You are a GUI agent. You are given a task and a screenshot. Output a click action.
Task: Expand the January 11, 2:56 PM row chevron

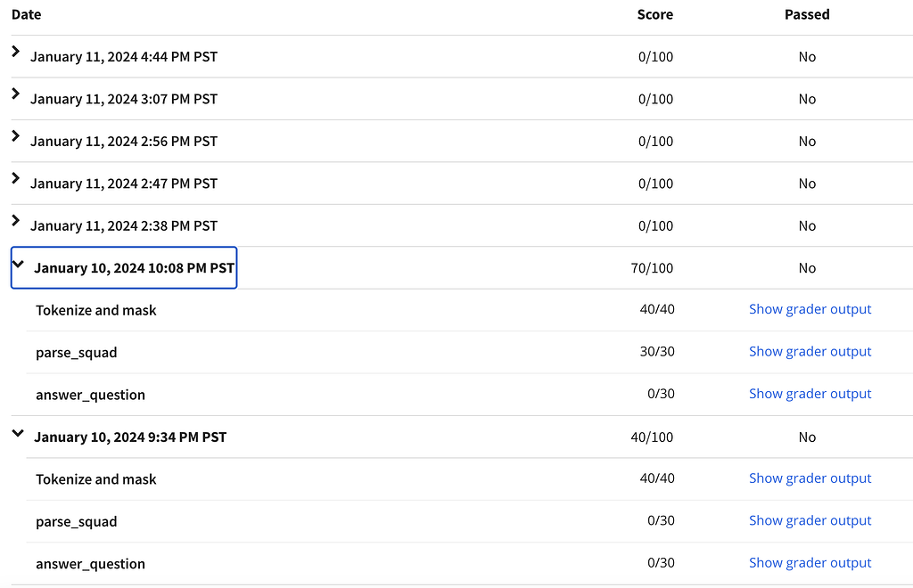pos(15,137)
